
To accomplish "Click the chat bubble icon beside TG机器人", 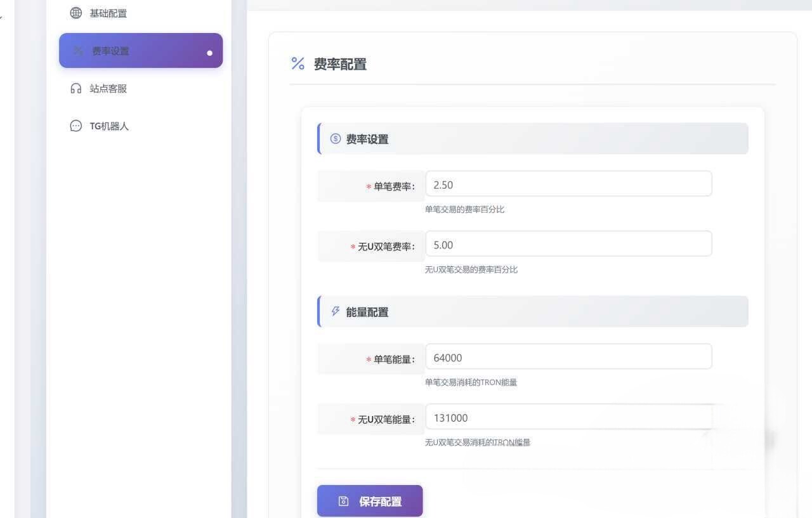I will [76, 126].
